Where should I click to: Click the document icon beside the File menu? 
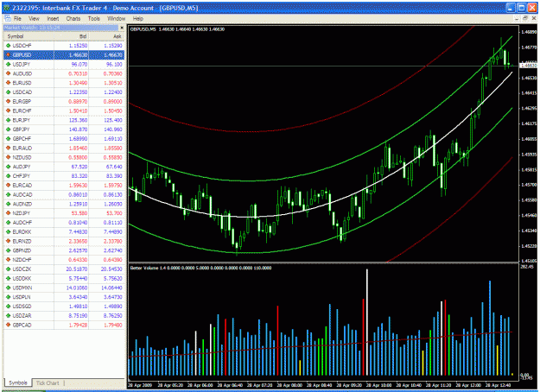8,19
